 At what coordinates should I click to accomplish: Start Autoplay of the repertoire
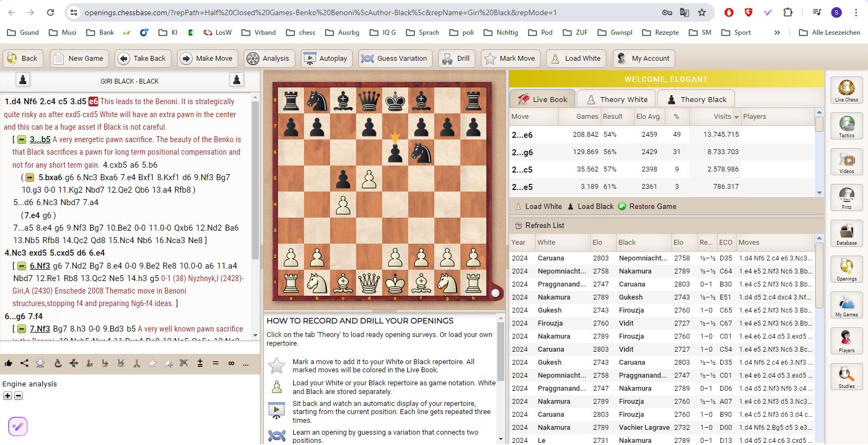pos(327,59)
